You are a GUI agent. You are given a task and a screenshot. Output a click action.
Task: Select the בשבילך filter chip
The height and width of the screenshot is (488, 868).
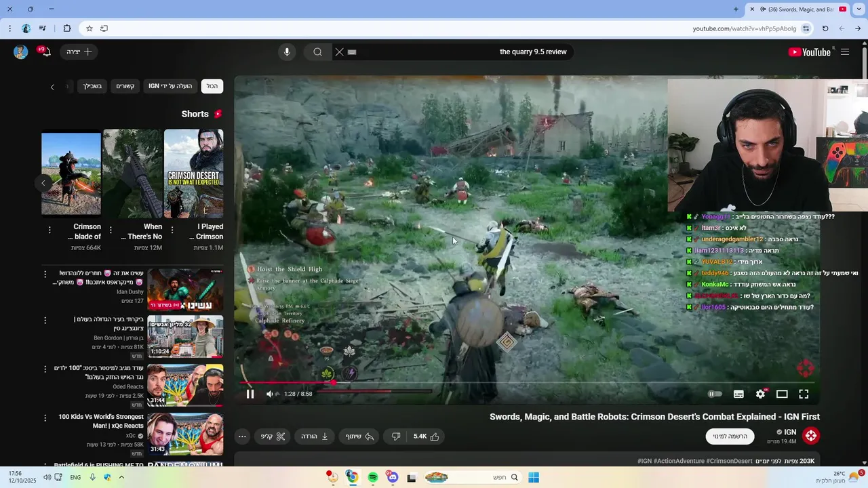point(92,86)
